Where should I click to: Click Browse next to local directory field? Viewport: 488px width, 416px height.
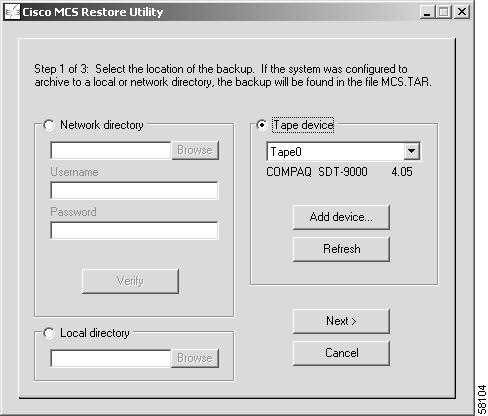(x=195, y=358)
